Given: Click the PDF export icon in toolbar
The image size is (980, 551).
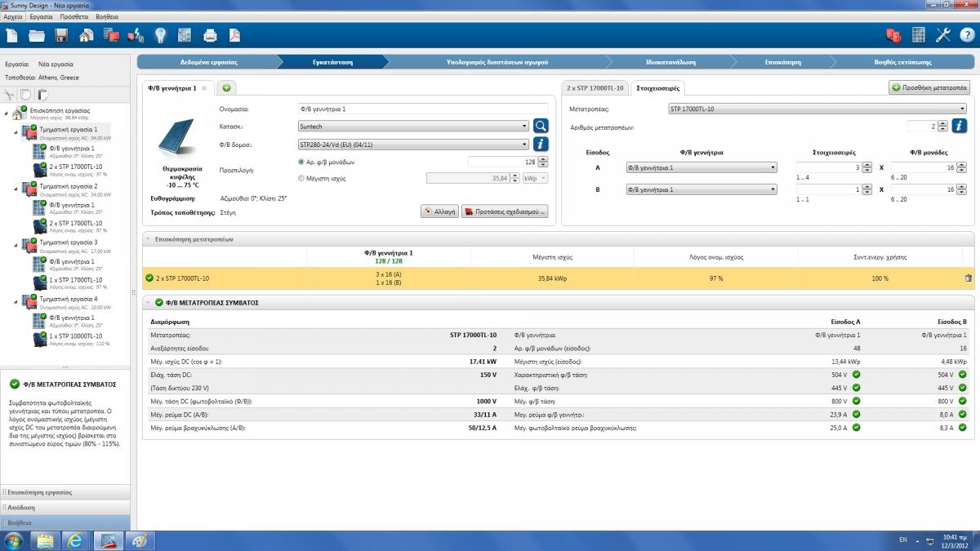Looking at the screenshot, I should tap(234, 35).
